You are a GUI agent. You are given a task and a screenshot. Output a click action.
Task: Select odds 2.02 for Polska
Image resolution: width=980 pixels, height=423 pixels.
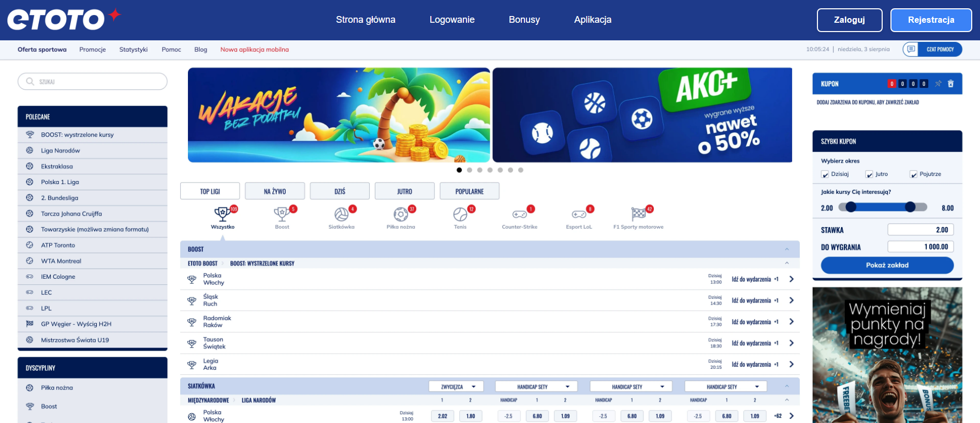(443, 416)
